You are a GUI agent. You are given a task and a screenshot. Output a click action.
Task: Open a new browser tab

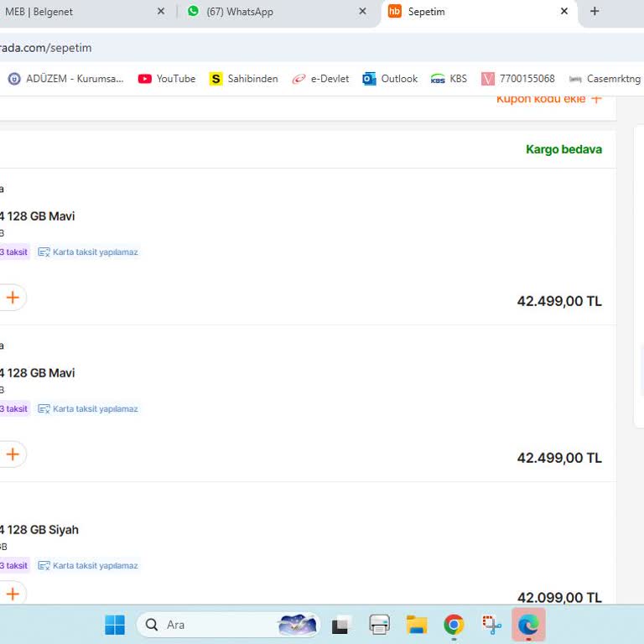tap(595, 12)
